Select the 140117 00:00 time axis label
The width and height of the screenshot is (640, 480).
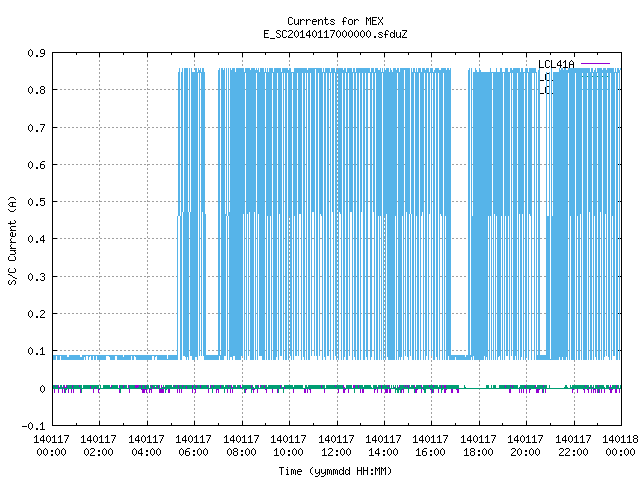(x=51, y=446)
